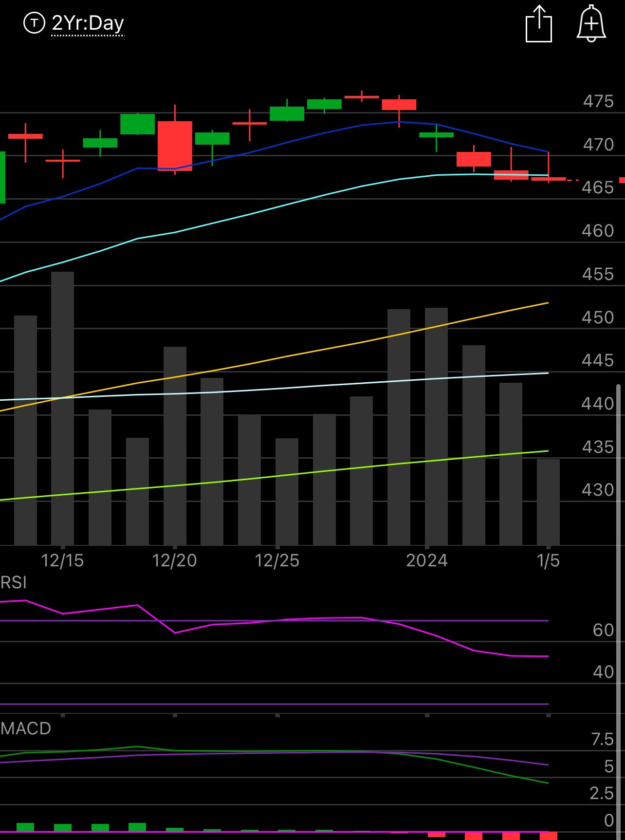
Task: Tap the large red candlestick on 12/20
Action: pos(175,146)
